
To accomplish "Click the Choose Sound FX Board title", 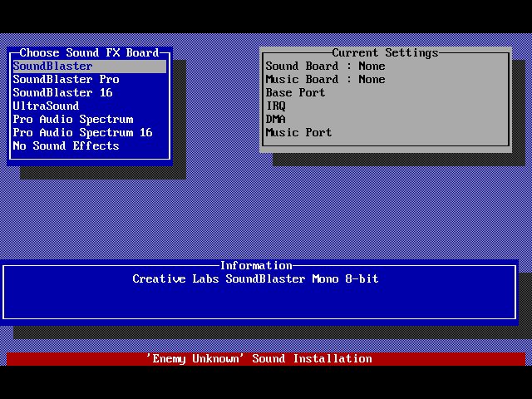I will tap(89, 52).
